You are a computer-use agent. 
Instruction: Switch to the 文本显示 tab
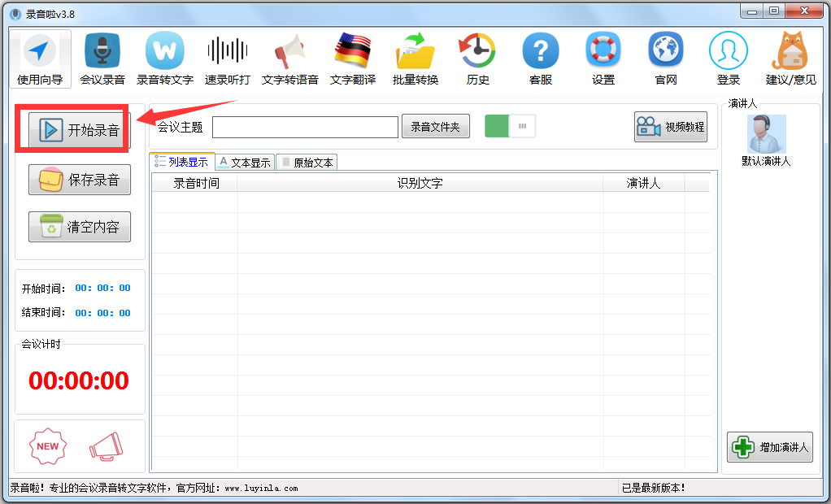(244, 162)
